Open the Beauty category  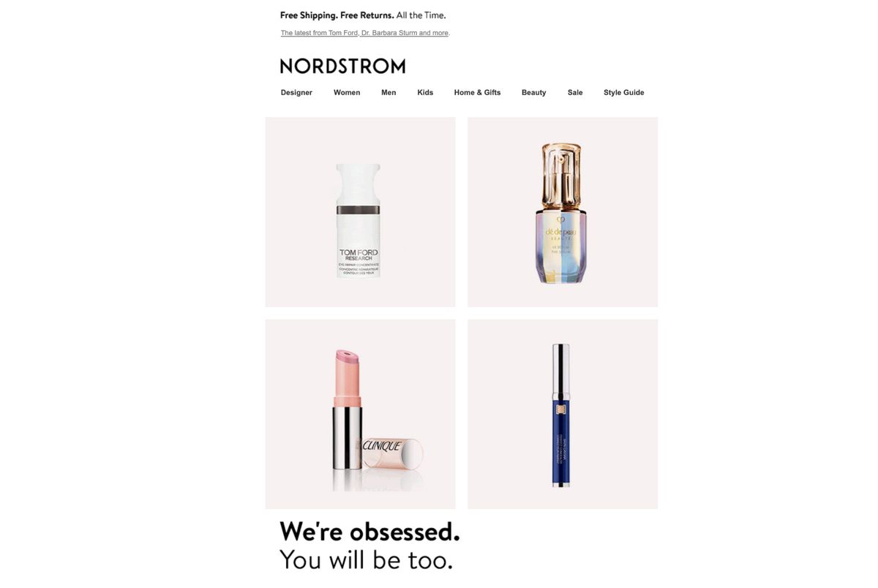click(x=533, y=92)
